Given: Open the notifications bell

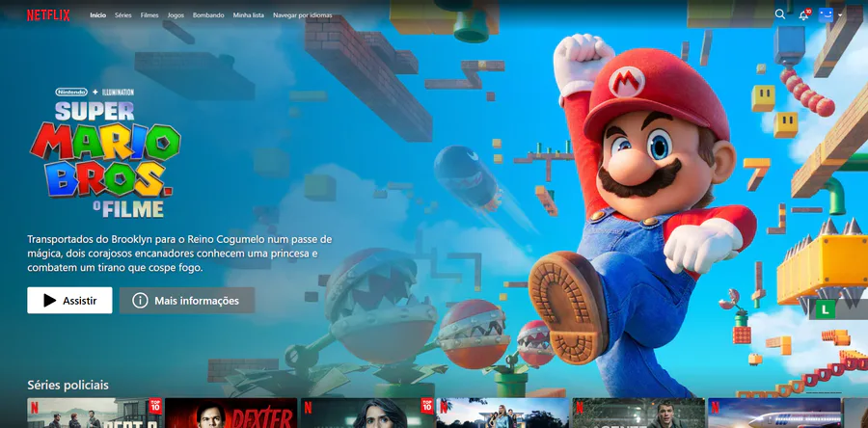Looking at the screenshot, I should pos(803,14).
